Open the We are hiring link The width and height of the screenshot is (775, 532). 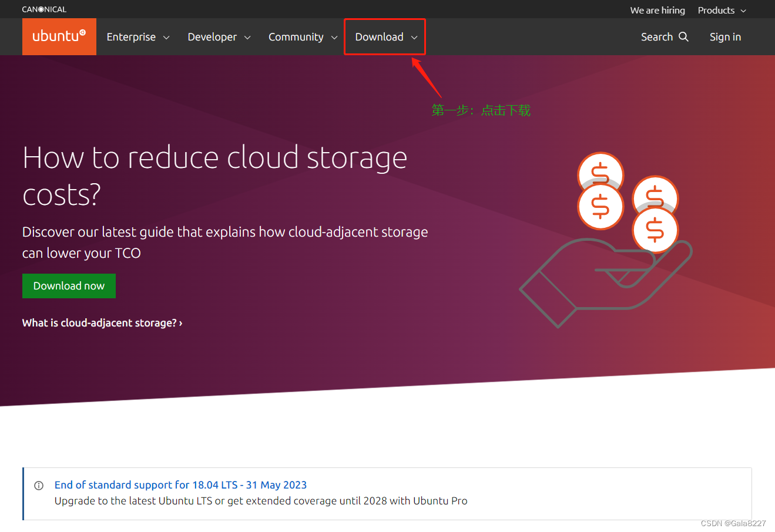[x=657, y=10]
